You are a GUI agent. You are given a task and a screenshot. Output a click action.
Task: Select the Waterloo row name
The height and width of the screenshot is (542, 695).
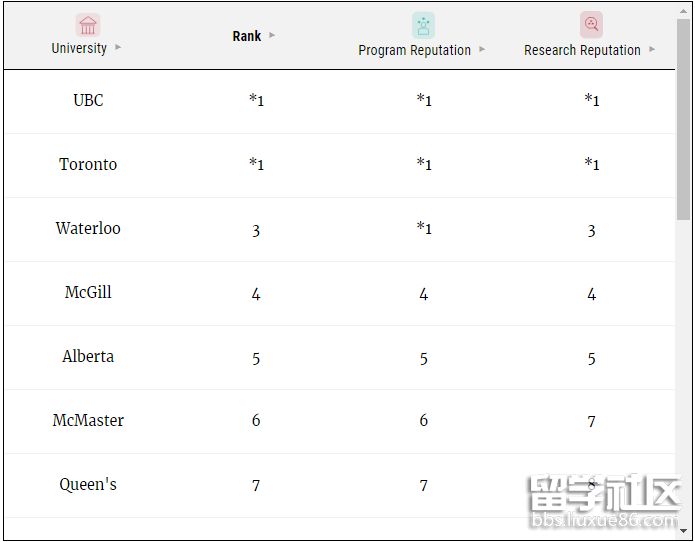pyautogui.click(x=88, y=228)
